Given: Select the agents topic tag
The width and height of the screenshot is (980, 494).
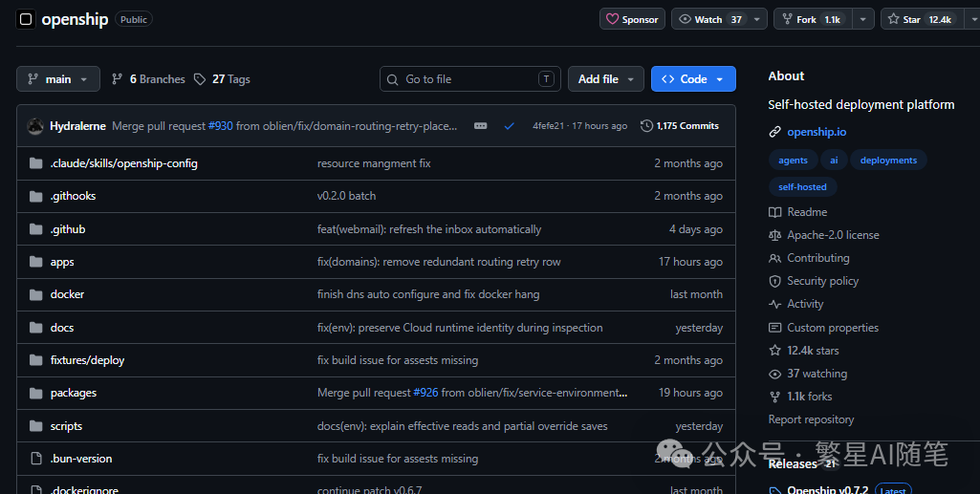Looking at the screenshot, I should [x=793, y=161].
